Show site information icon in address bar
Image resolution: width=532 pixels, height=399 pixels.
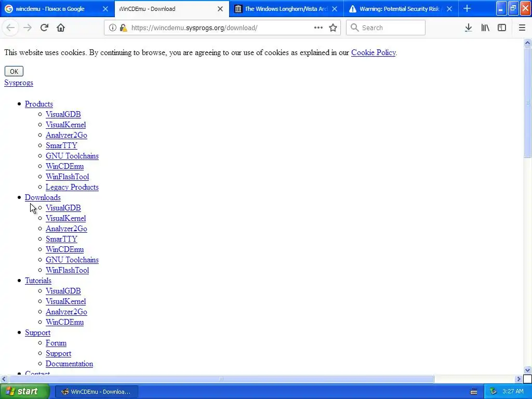(x=113, y=28)
